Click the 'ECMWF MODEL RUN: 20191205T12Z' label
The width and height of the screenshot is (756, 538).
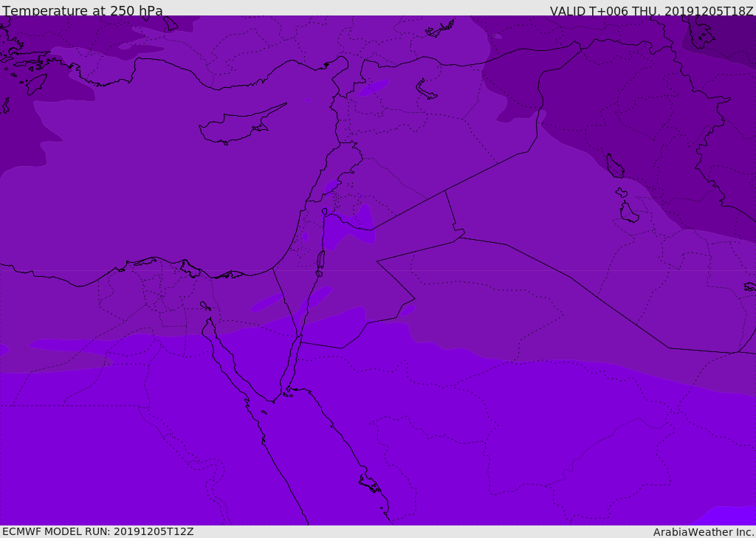98,531
